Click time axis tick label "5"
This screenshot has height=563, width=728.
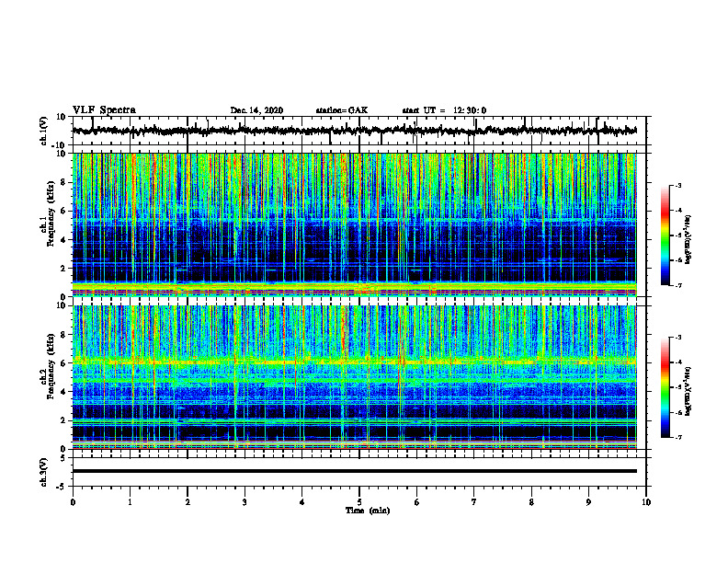point(359,502)
